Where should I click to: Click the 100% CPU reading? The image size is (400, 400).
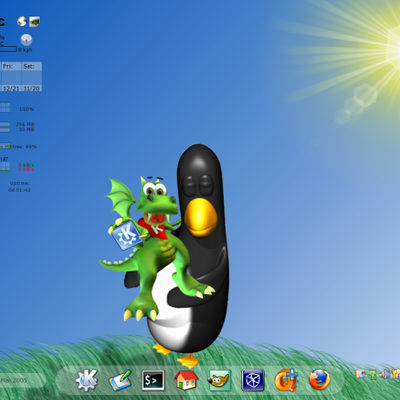pyautogui.click(x=26, y=109)
